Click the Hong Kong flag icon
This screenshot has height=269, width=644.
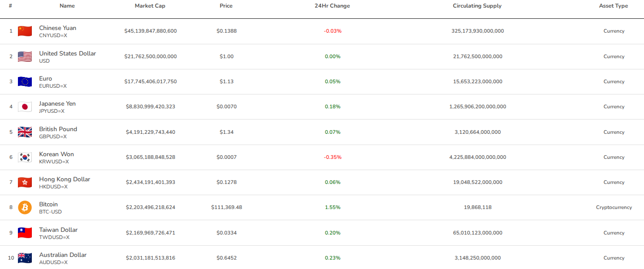click(25, 182)
